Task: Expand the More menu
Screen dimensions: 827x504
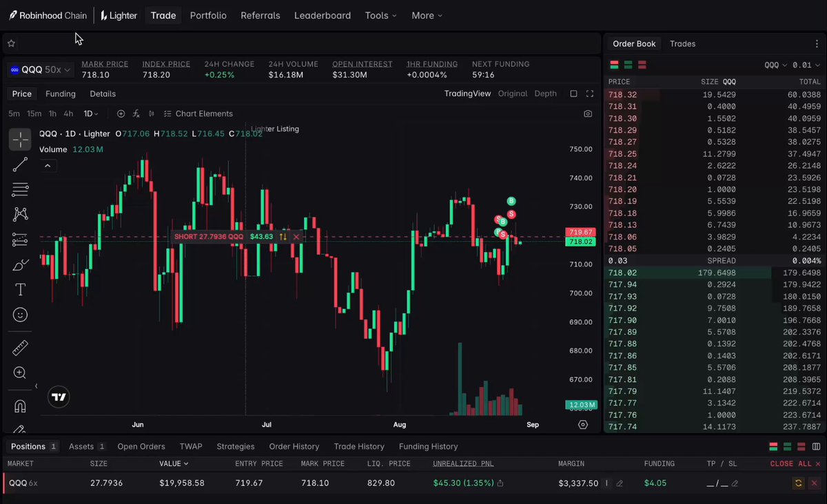Action: (x=427, y=15)
